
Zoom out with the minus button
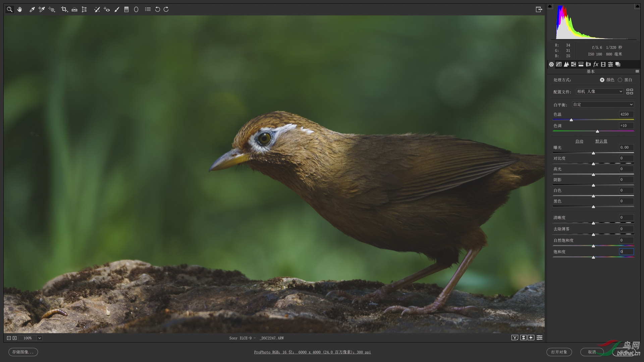(x=9, y=338)
